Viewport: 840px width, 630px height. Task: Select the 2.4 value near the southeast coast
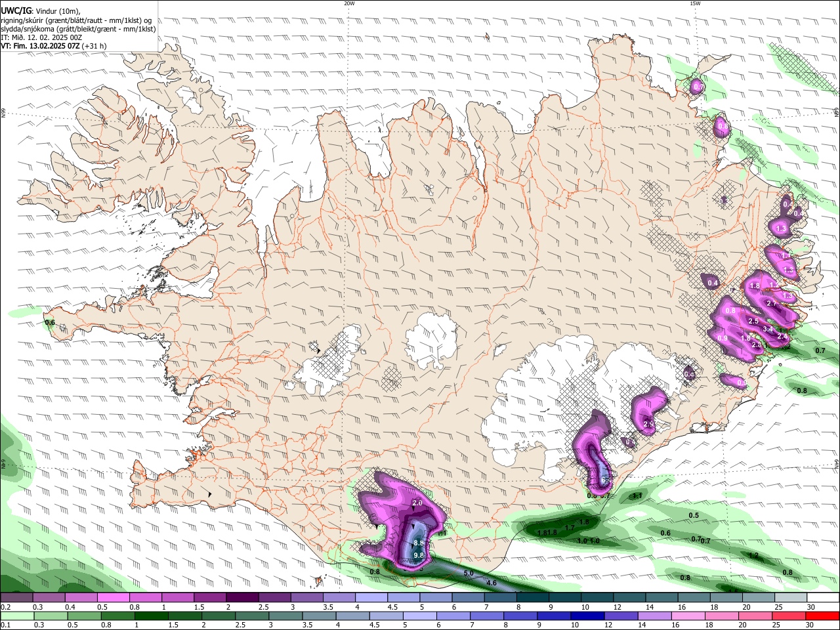782,337
